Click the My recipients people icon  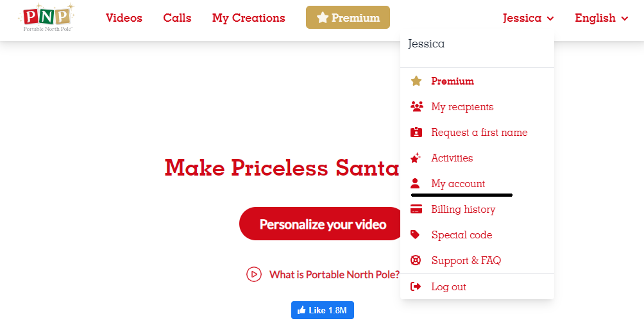416,107
